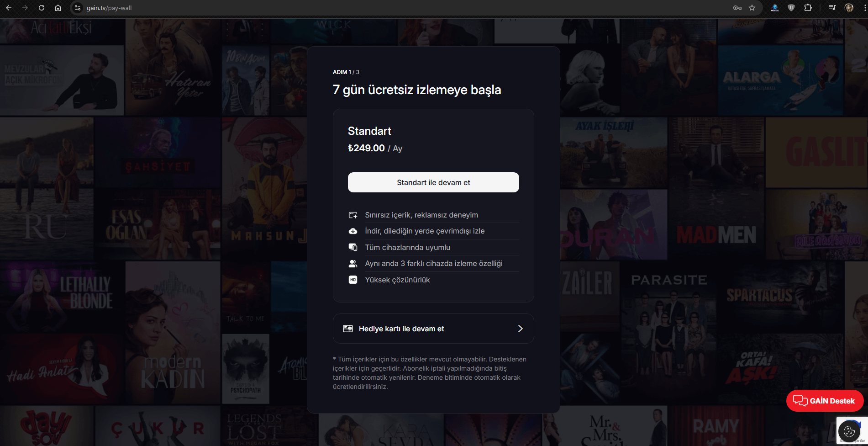Click the Ayak İşleri poster thumbnail
This screenshot has height=446, width=868.
pos(613,153)
